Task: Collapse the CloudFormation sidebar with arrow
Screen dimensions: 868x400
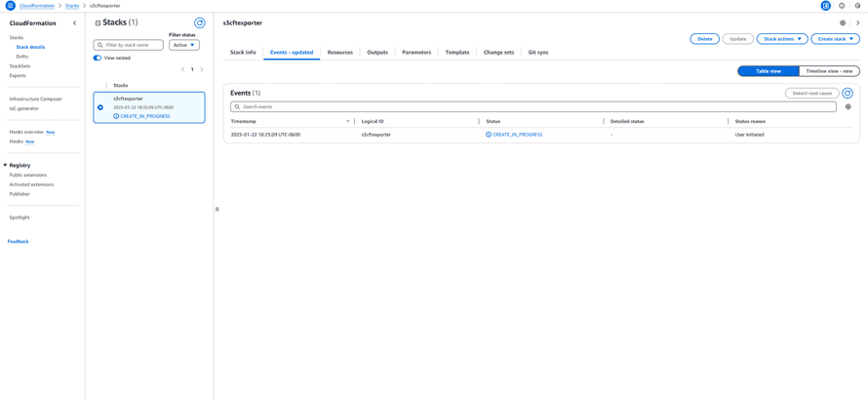Action: click(x=75, y=23)
